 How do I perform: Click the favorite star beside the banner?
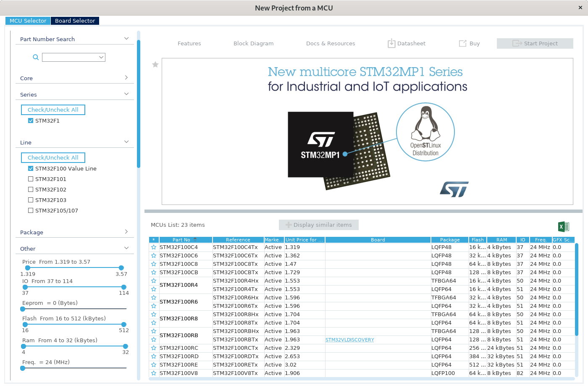[155, 64]
